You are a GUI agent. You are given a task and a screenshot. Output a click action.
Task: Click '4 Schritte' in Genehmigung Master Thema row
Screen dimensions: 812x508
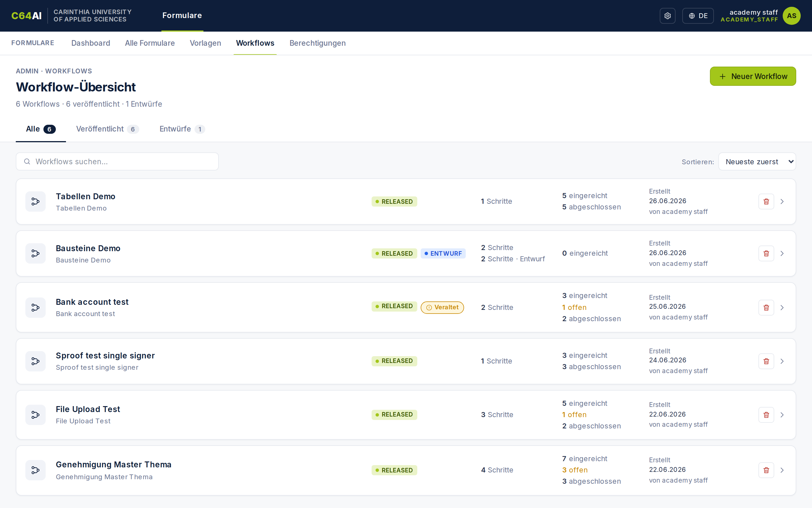tap(497, 470)
